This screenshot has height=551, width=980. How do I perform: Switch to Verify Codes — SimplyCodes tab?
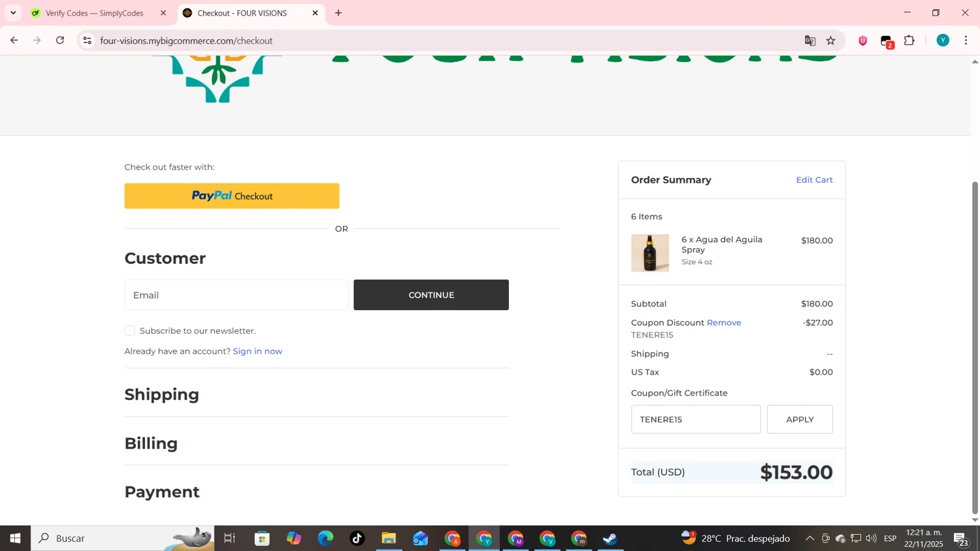pyautogui.click(x=95, y=13)
